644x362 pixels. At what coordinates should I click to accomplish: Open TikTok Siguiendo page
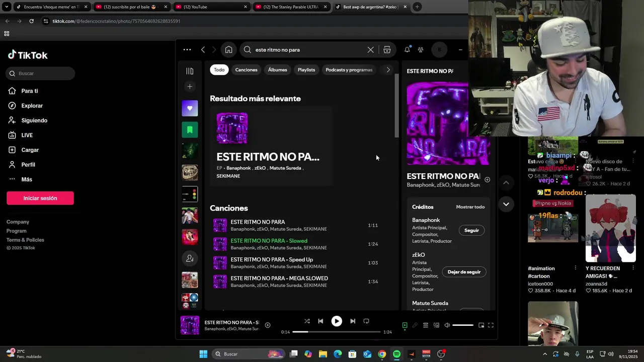[34, 121]
